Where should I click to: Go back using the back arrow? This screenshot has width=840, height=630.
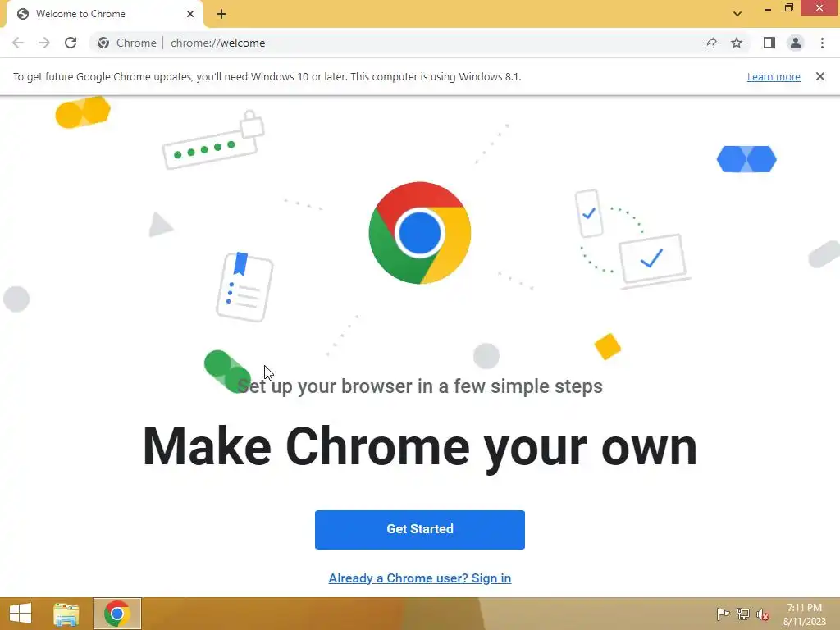[18, 43]
